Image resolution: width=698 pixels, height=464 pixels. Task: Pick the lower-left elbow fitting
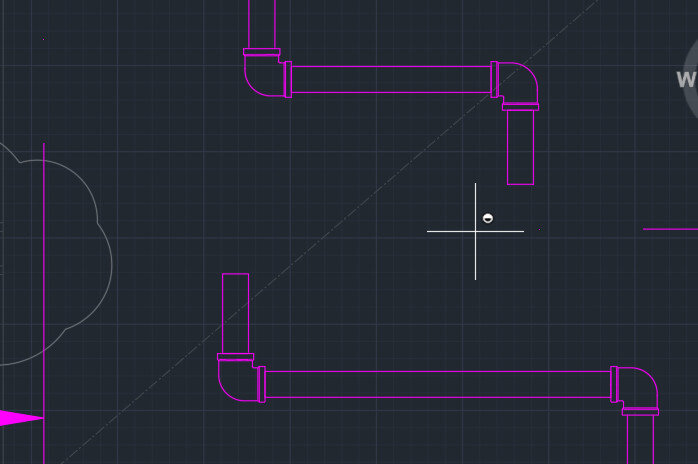click(x=241, y=378)
